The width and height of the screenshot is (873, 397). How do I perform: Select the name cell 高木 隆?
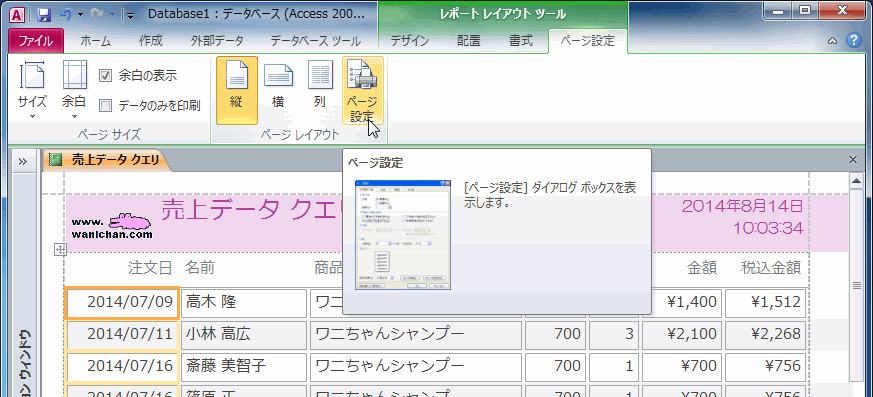[x=244, y=303]
